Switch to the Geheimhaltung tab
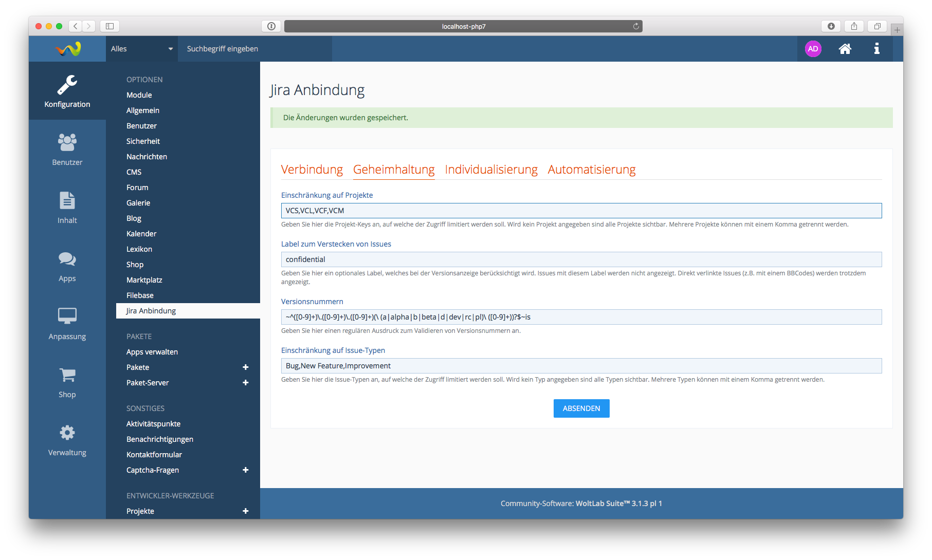This screenshot has width=932, height=560. tap(394, 170)
